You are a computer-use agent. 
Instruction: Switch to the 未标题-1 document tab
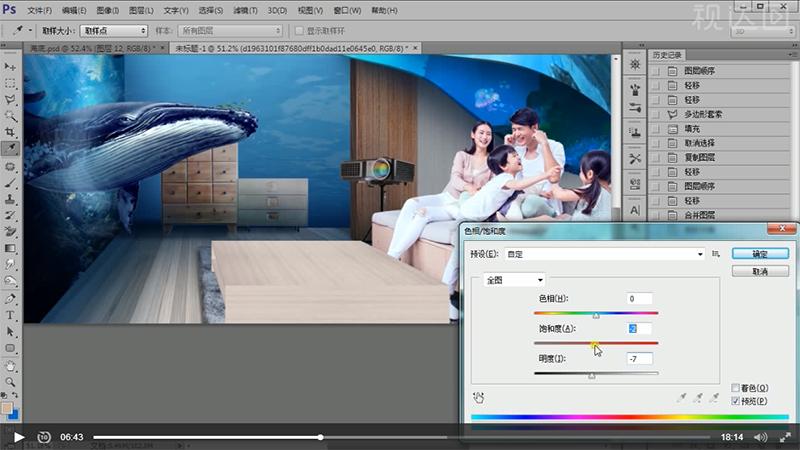291,48
